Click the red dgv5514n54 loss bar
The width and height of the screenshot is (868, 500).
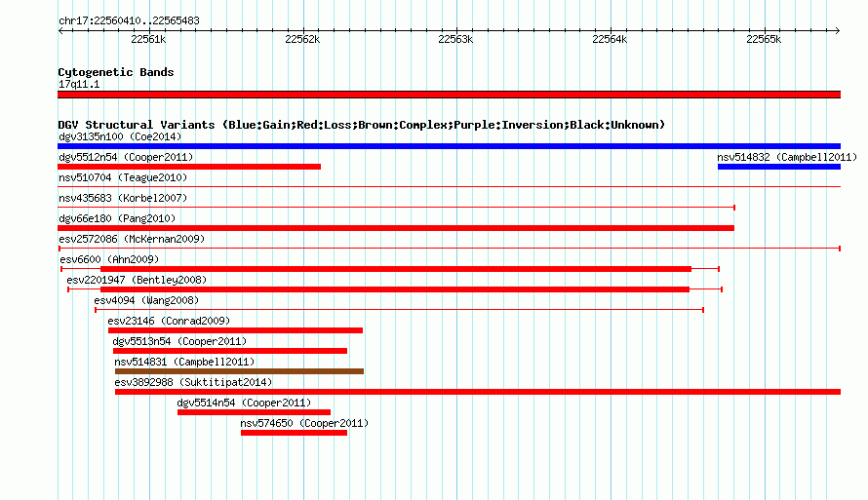point(255,412)
